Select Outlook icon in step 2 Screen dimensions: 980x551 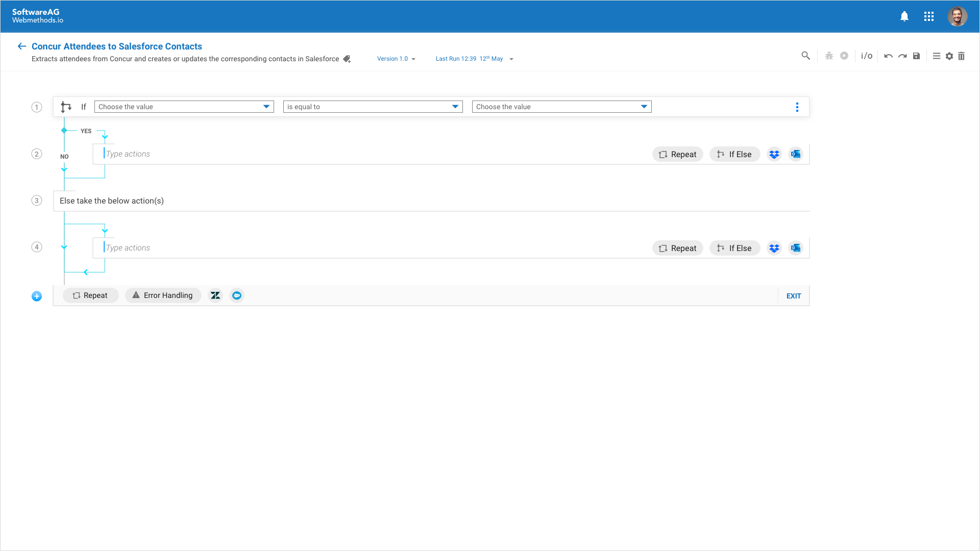tap(796, 154)
